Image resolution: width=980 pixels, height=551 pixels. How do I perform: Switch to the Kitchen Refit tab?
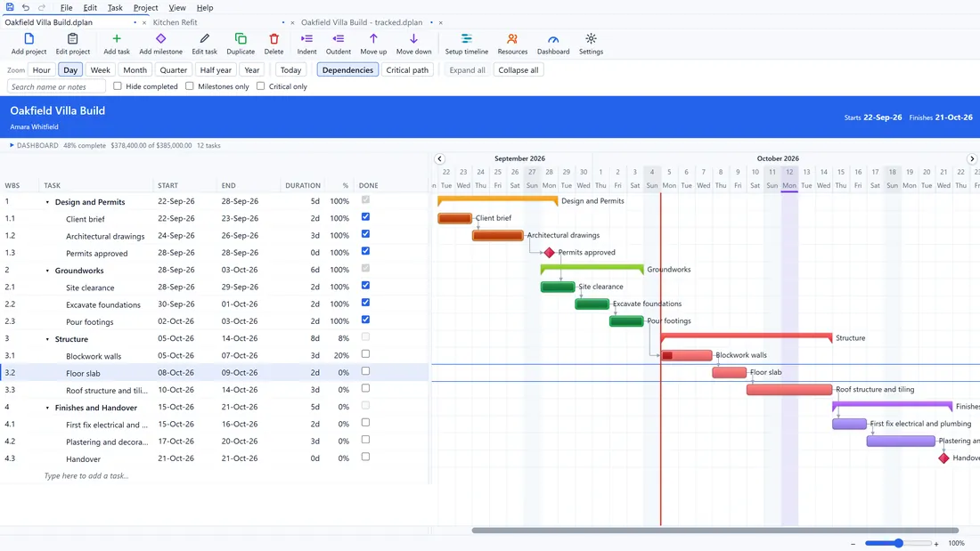click(x=175, y=22)
